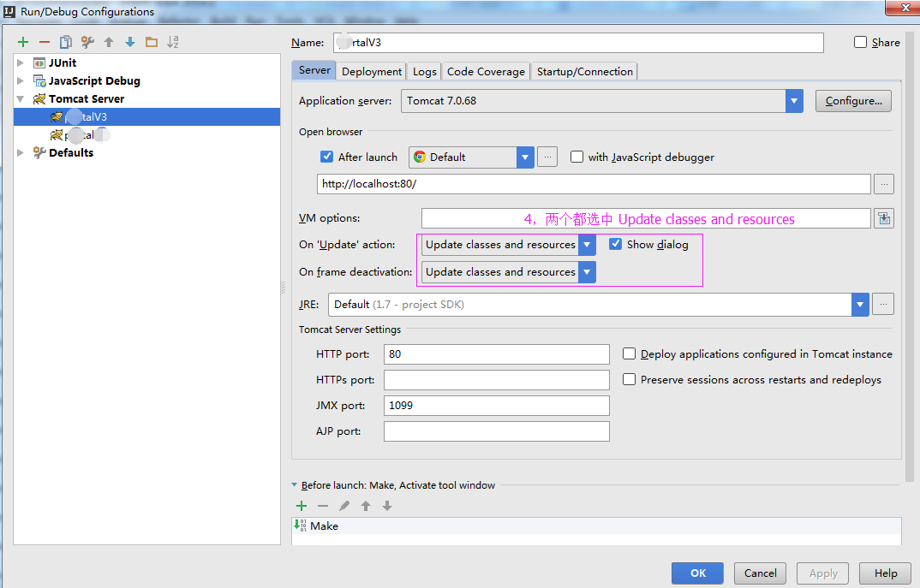Move the configuration down in the list
Screen dimensions: 920x588
pyautogui.click(x=130, y=42)
